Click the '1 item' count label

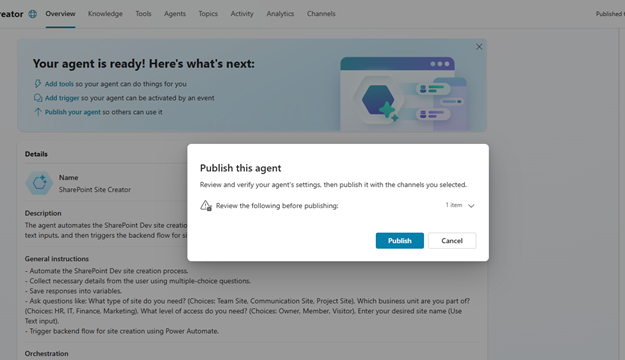pos(454,205)
